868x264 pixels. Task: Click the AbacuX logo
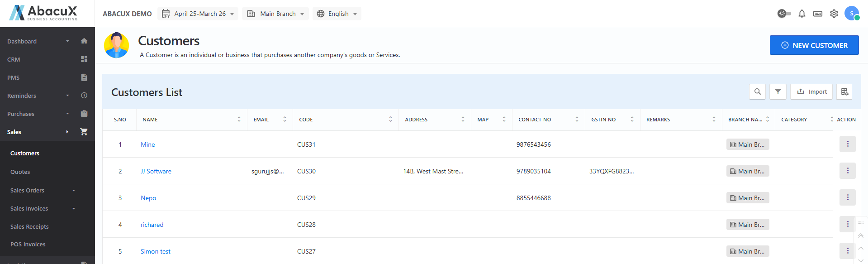(x=43, y=13)
